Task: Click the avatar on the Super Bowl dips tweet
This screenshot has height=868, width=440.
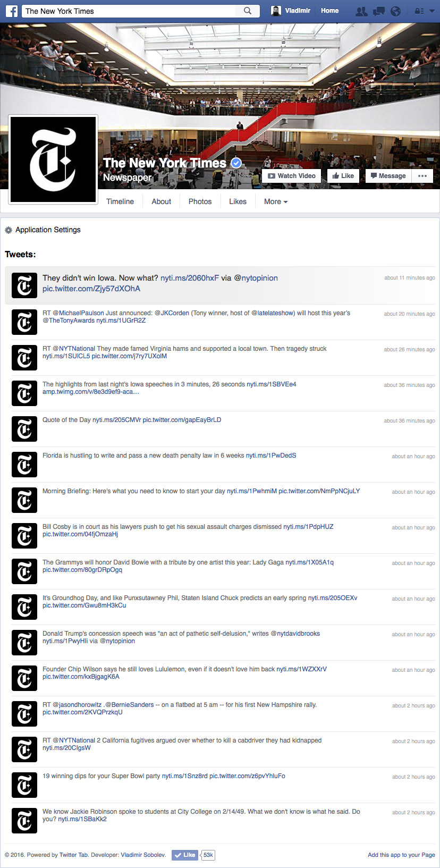Action: pyautogui.click(x=24, y=785)
